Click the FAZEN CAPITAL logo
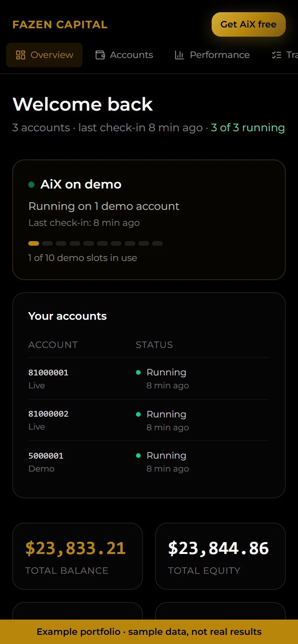Viewport: 298px width, 644px height. pos(60,24)
